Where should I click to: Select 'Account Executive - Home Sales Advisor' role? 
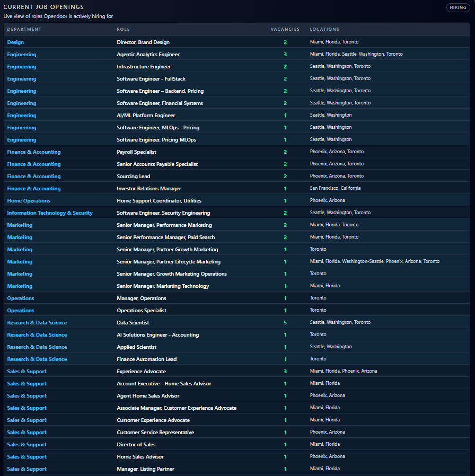(x=164, y=383)
